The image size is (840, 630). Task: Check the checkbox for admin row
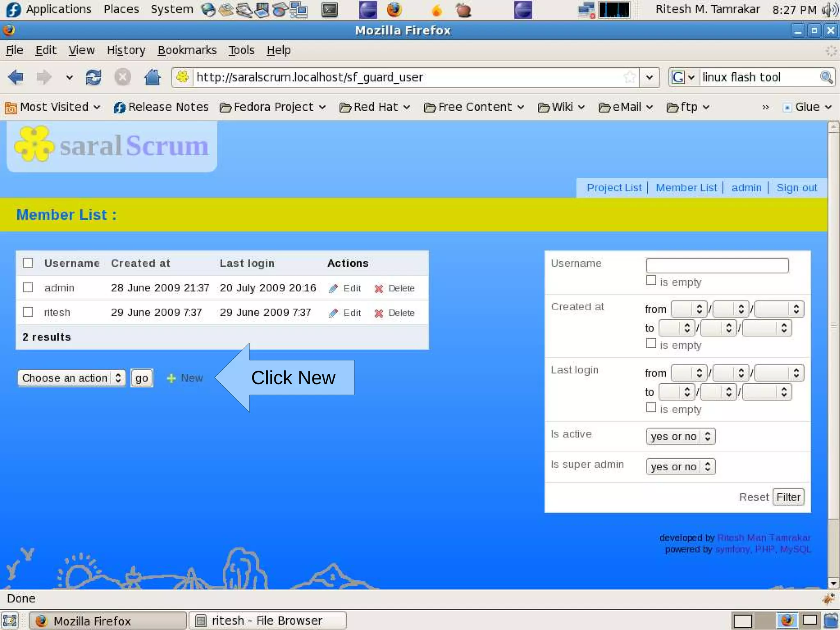tap(28, 288)
